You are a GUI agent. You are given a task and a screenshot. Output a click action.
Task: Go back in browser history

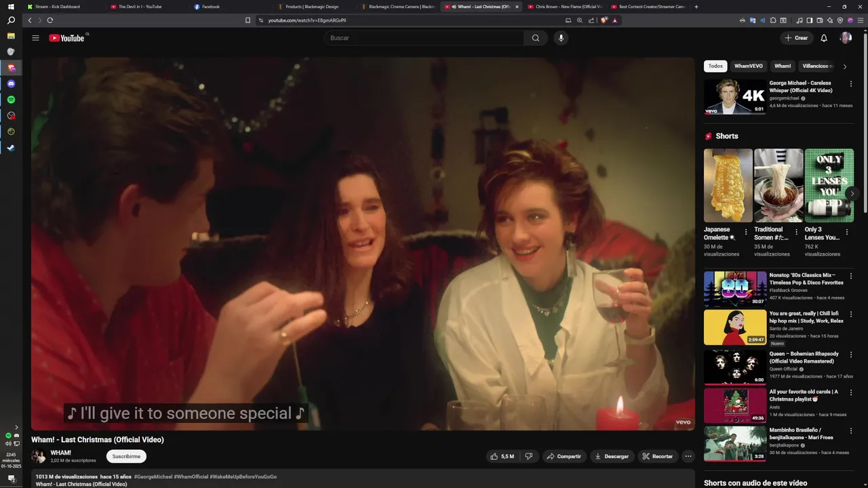point(29,20)
